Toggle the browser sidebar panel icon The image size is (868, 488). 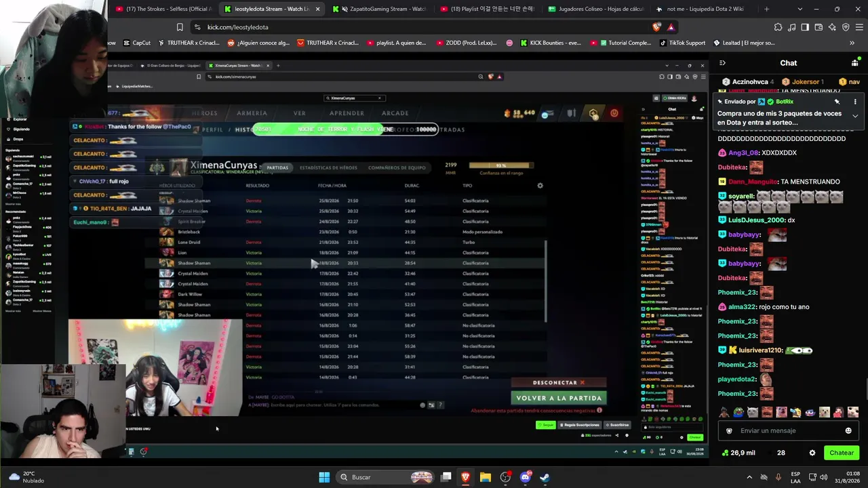tap(805, 27)
